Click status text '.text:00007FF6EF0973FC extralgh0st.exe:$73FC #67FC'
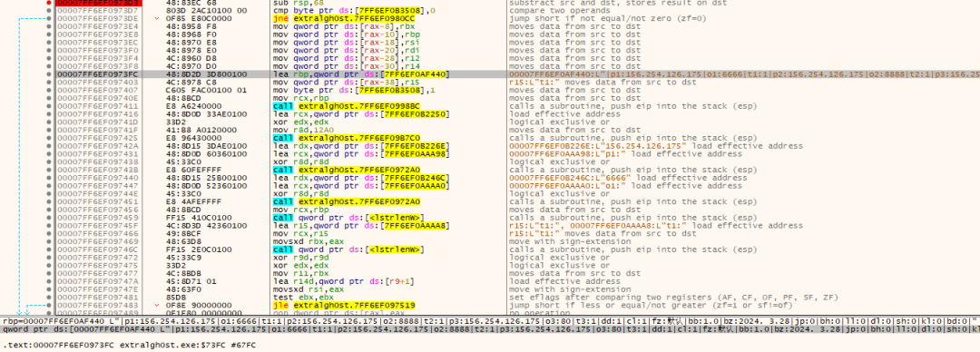 130,345
